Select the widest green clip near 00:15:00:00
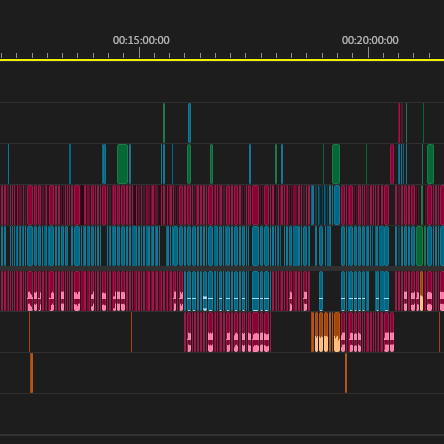 point(123,164)
